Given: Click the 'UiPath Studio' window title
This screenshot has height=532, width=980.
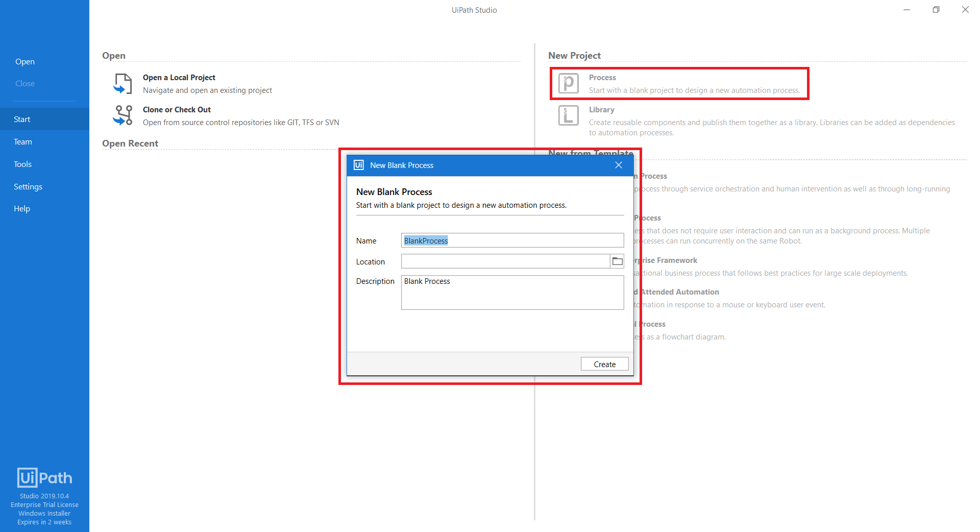Looking at the screenshot, I should tap(474, 10).
